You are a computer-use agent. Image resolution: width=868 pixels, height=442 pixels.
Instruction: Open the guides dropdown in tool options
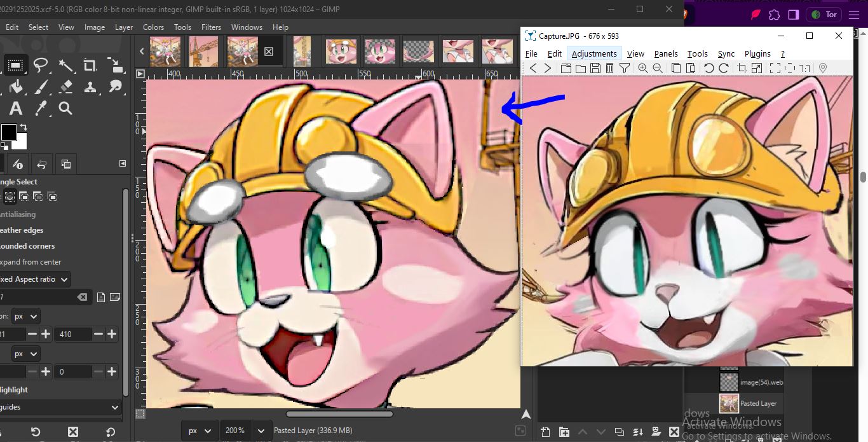tap(60, 407)
